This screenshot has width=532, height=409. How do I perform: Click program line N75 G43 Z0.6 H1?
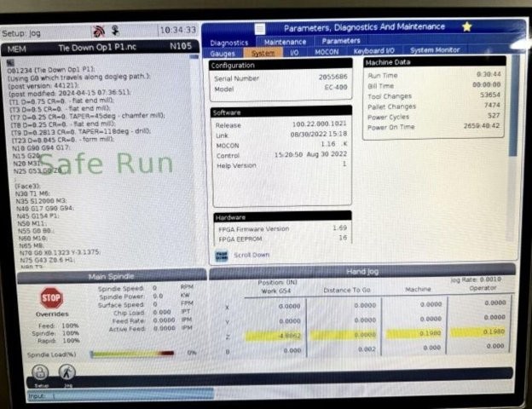[48, 260]
